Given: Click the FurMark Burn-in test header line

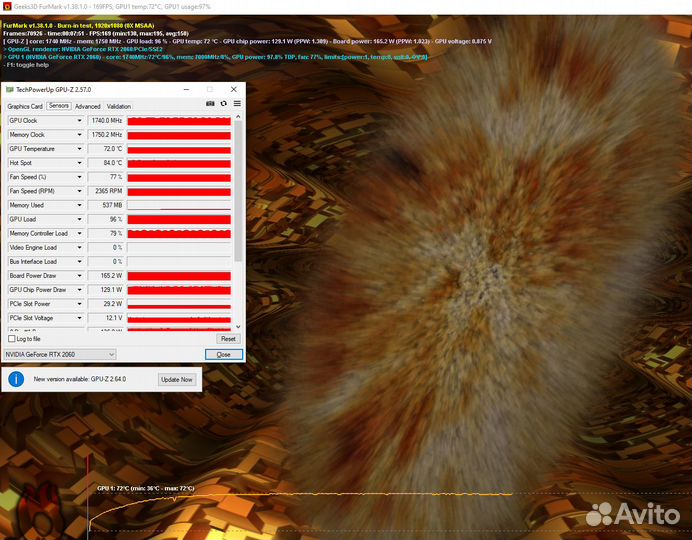Looking at the screenshot, I should click(x=79, y=26).
